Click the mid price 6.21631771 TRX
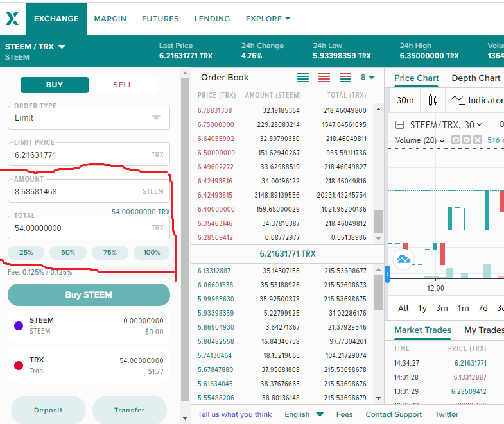The width and height of the screenshot is (504, 424). [x=288, y=254]
